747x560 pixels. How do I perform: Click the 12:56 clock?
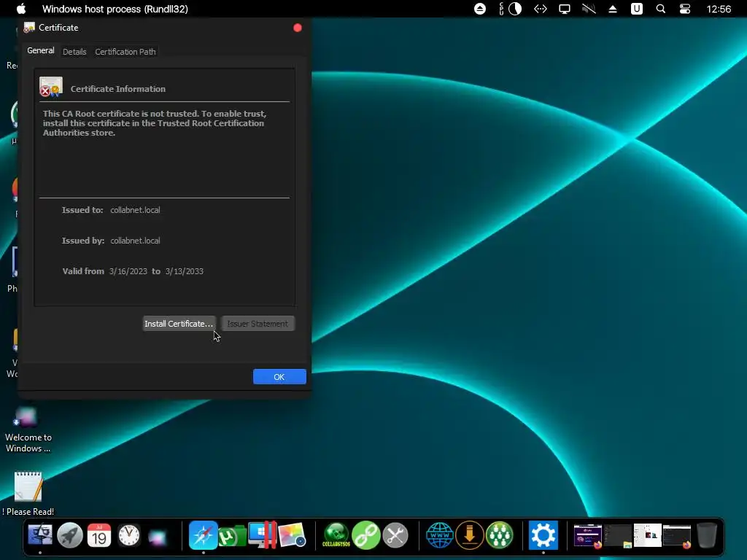719,9
